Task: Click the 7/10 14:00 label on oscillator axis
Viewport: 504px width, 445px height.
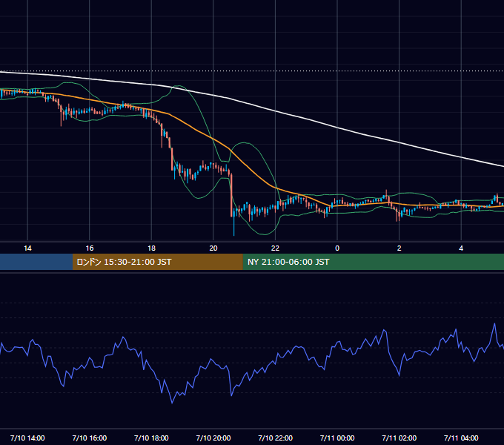Action: coord(27,438)
